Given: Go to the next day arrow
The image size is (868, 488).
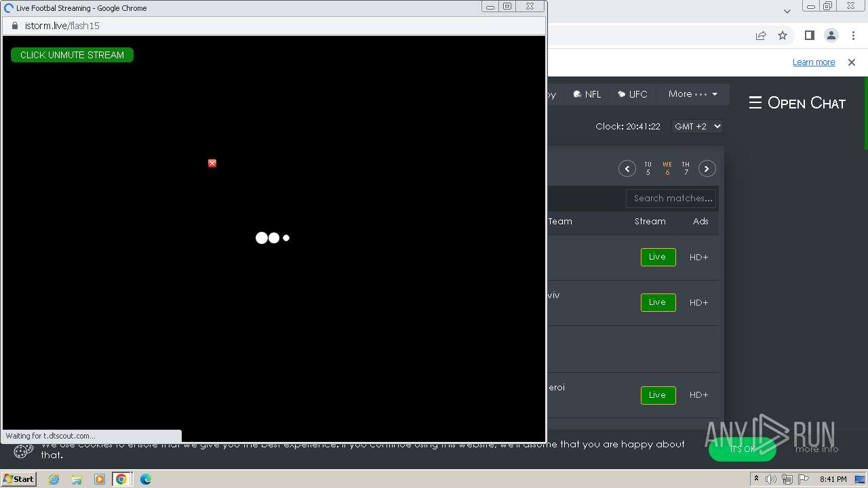Looking at the screenshot, I should 707,169.
